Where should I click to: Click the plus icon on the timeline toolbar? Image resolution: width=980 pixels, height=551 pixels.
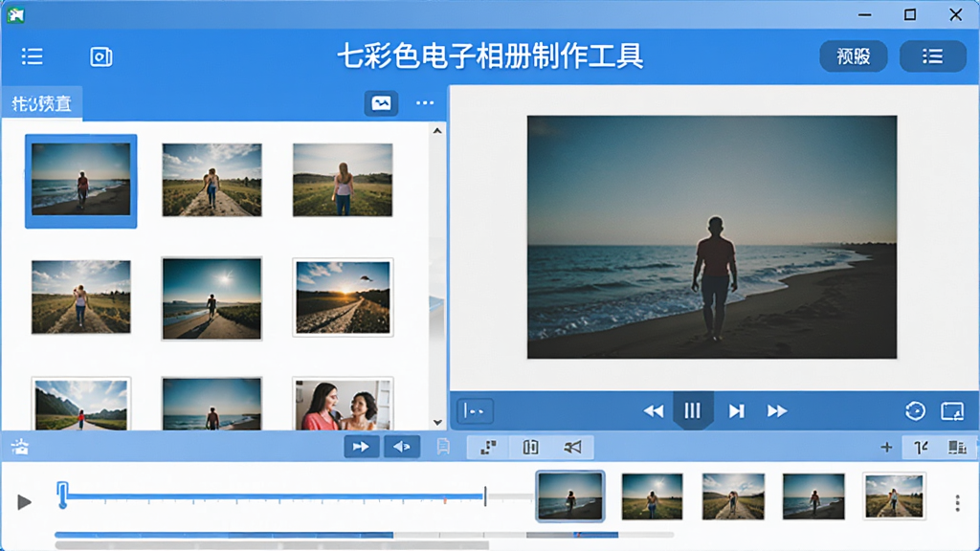(886, 448)
